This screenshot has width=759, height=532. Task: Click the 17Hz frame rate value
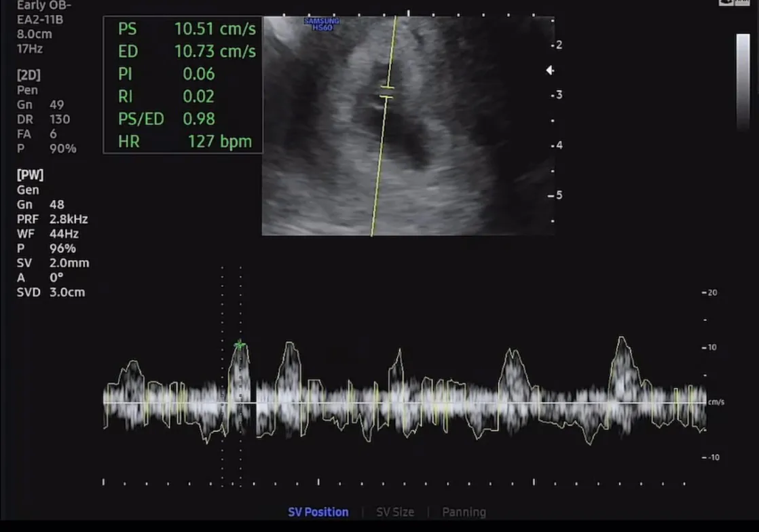click(29, 49)
